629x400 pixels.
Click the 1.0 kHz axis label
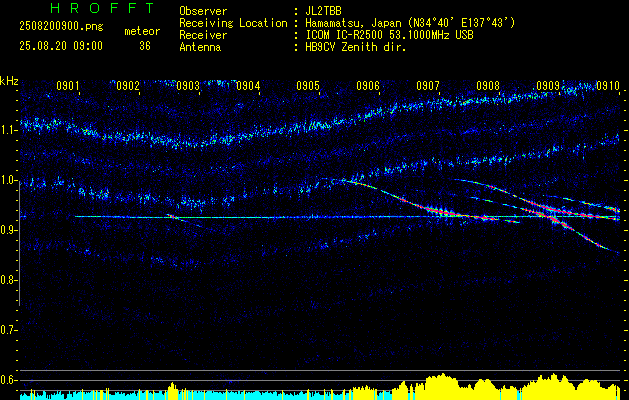(8, 180)
